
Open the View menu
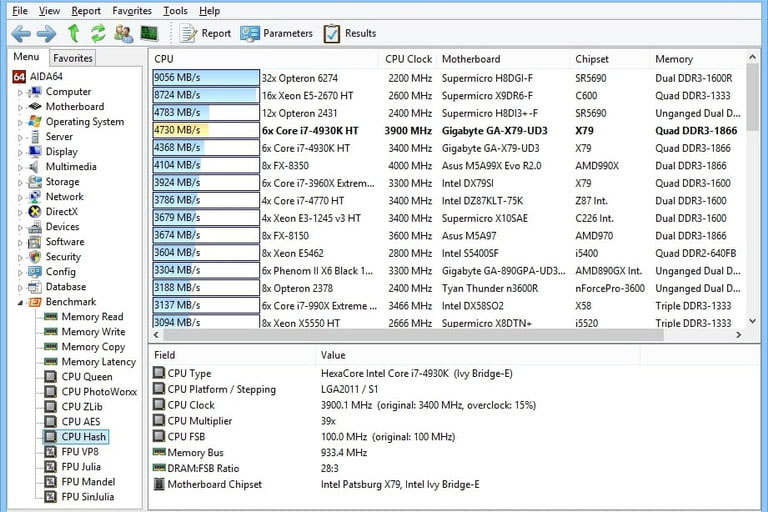49,11
